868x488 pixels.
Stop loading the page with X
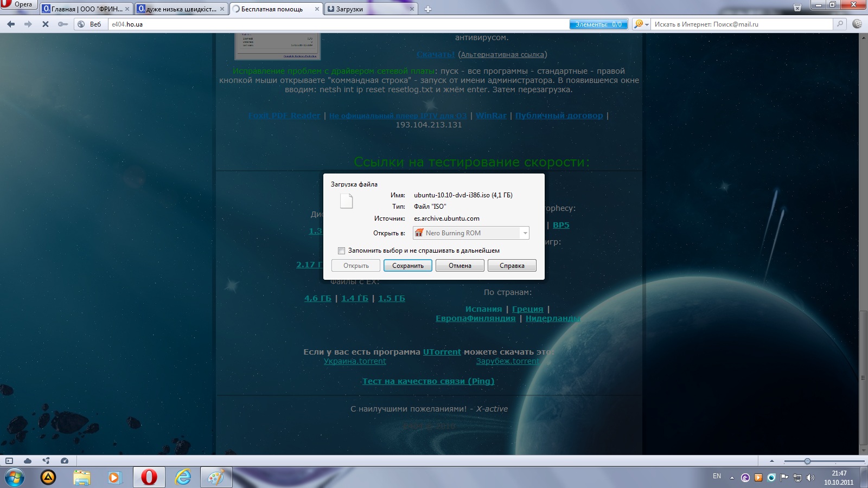click(46, 24)
